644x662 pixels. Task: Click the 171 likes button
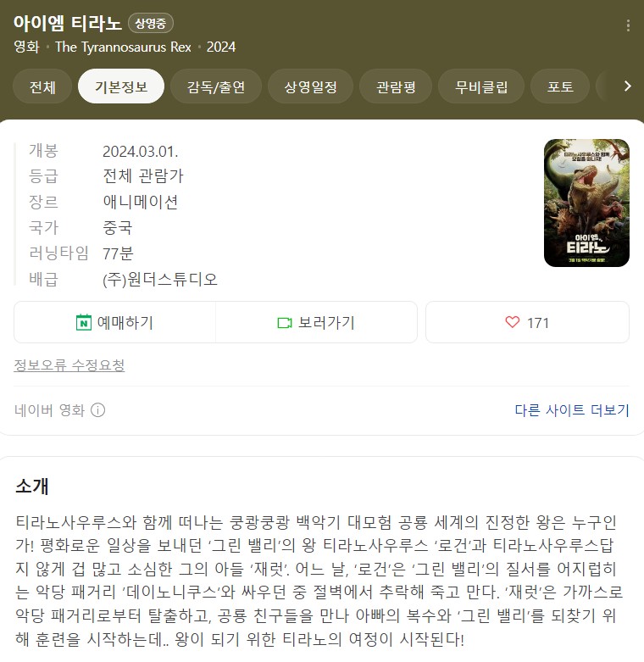coord(528,323)
